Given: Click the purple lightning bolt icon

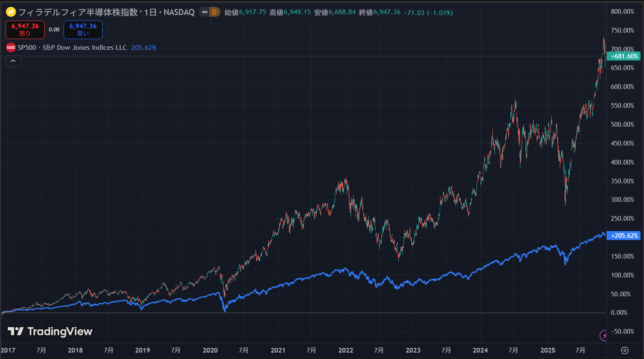Looking at the screenshot, I should (x=604, y=335).
